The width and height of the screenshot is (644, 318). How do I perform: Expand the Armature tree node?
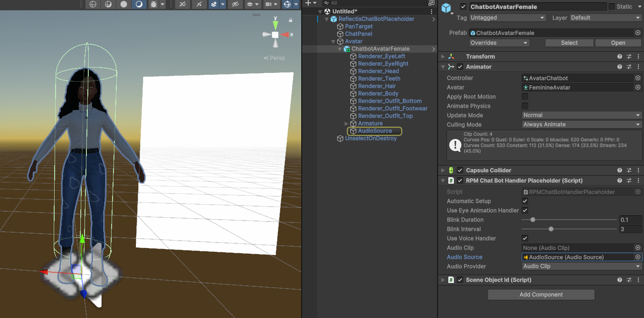point(346,124)
